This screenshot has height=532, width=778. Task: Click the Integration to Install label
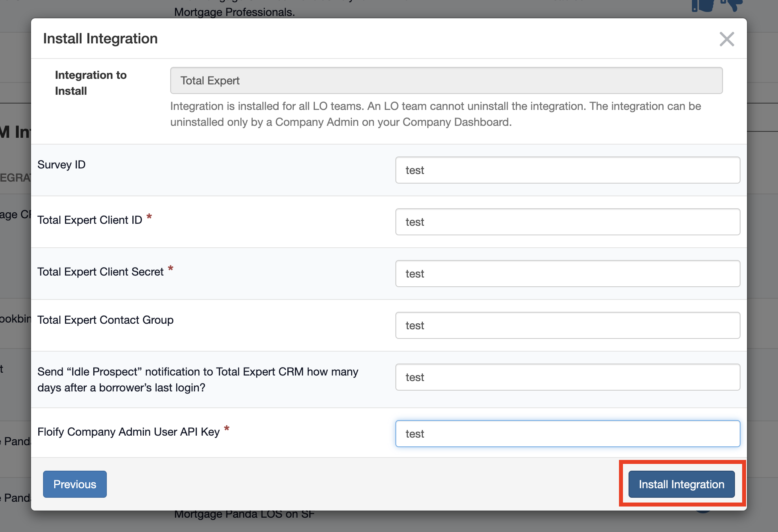tap(90, 83)
